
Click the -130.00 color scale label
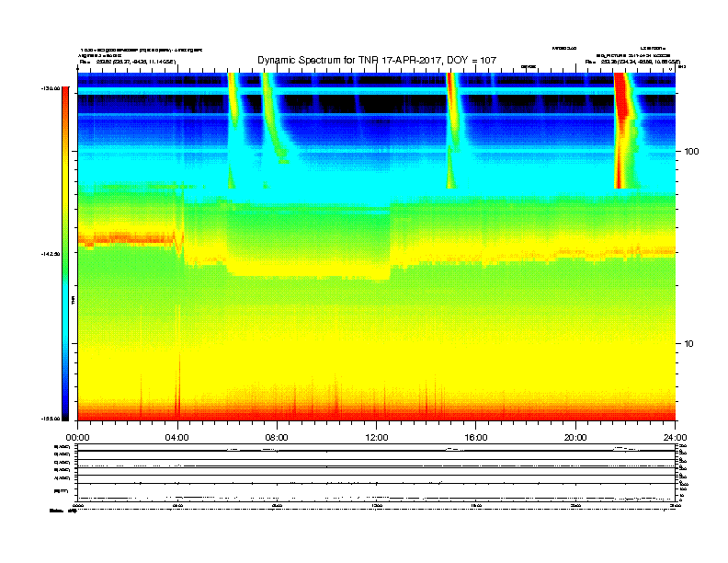point(51,88)
